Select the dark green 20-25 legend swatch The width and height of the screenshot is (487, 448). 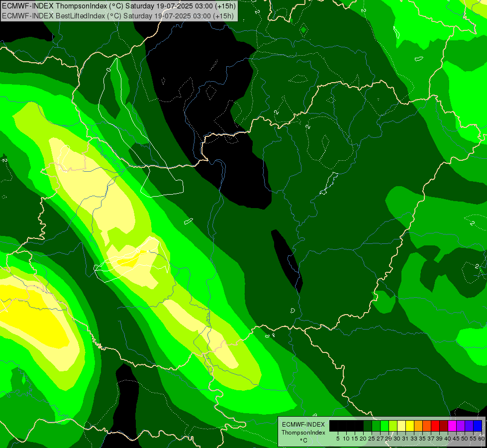368,426
